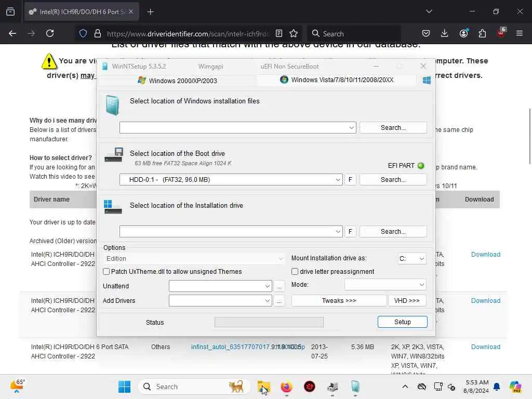Click the taskbar clock showing 5:53 AM
This screenshot has width=532, height=399.
(x=477, y=387)
